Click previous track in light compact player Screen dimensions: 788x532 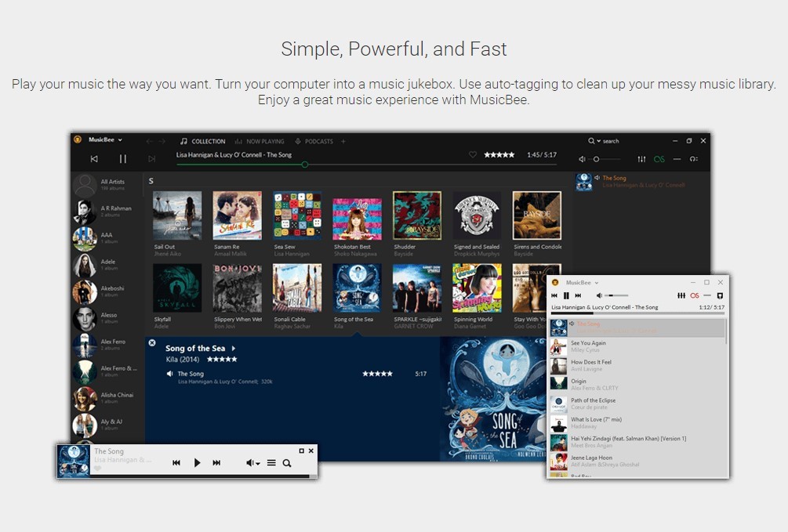[x=554, y=295]
